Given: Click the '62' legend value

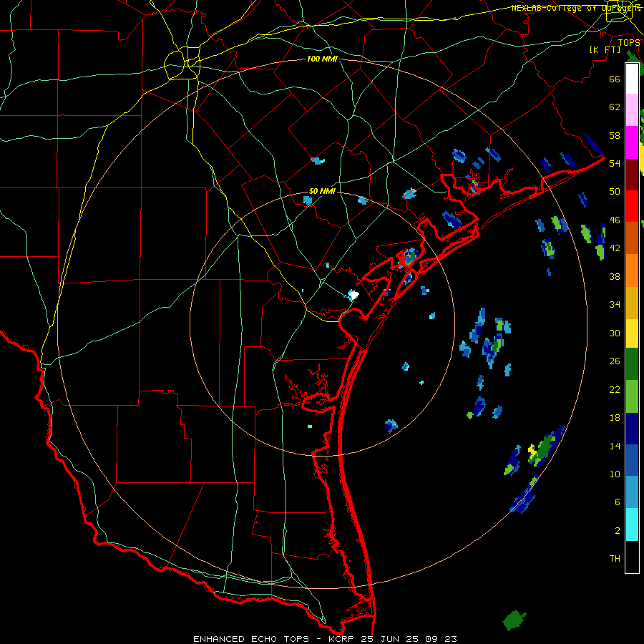Looking at the screenshot, I should click(x=615, y=107).
